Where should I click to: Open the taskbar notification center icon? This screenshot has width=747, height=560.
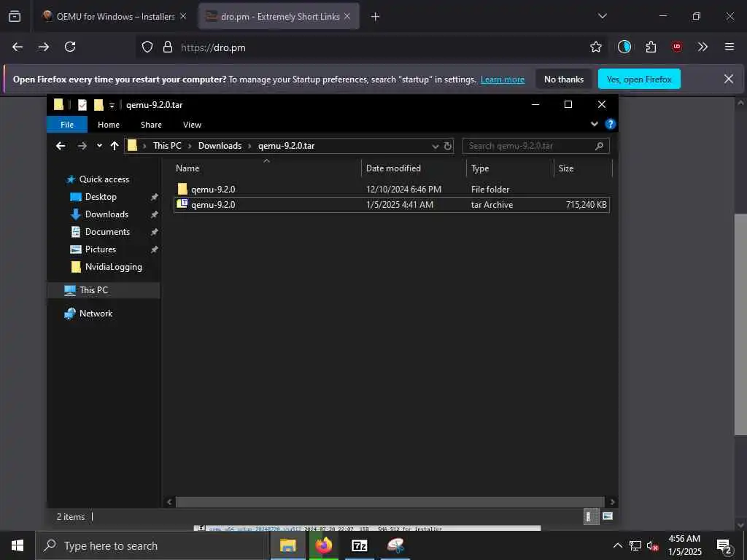click(x=724, y=546)
